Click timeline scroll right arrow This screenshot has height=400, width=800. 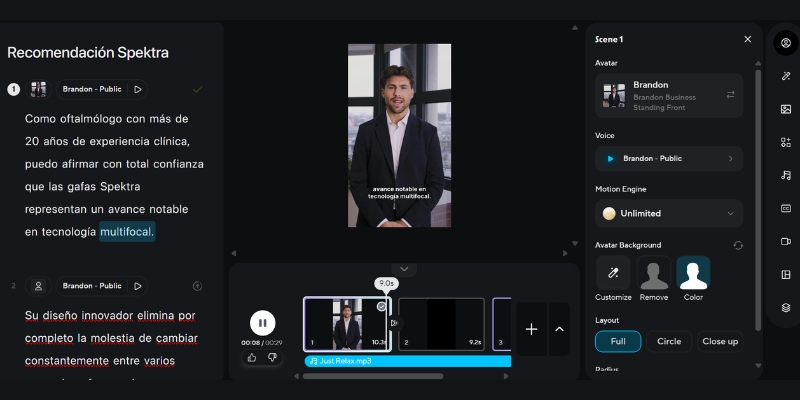[x=506, y=377]
